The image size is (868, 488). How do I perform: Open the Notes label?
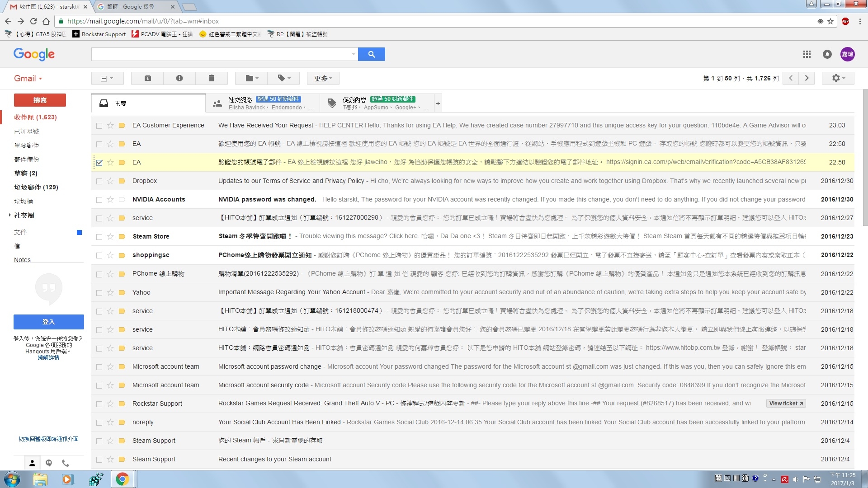(22, 260)
